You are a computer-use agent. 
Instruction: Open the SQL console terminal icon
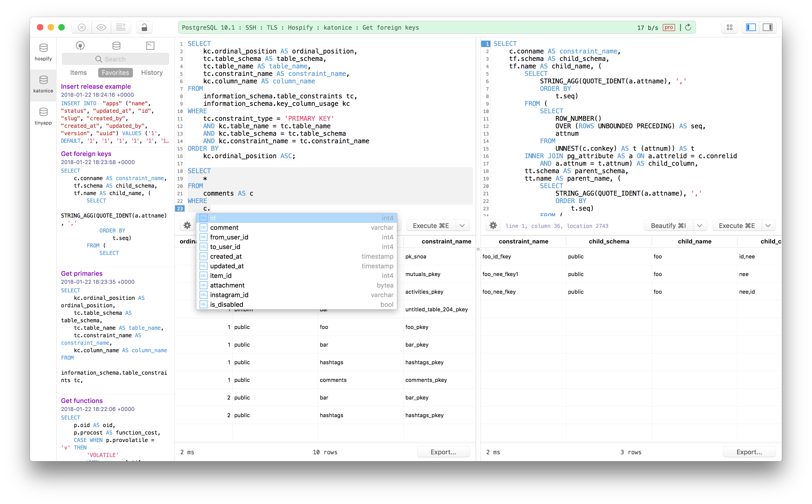[x=151, y=46]
